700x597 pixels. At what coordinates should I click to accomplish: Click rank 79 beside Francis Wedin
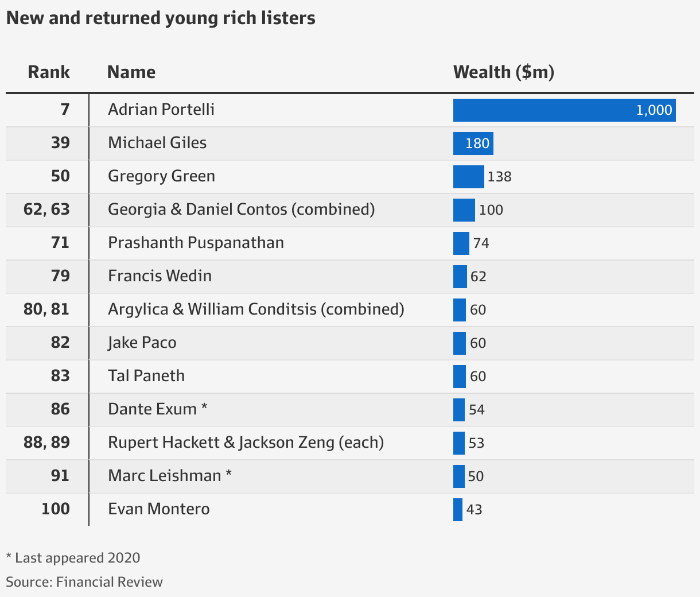click(x=60, y=276)
